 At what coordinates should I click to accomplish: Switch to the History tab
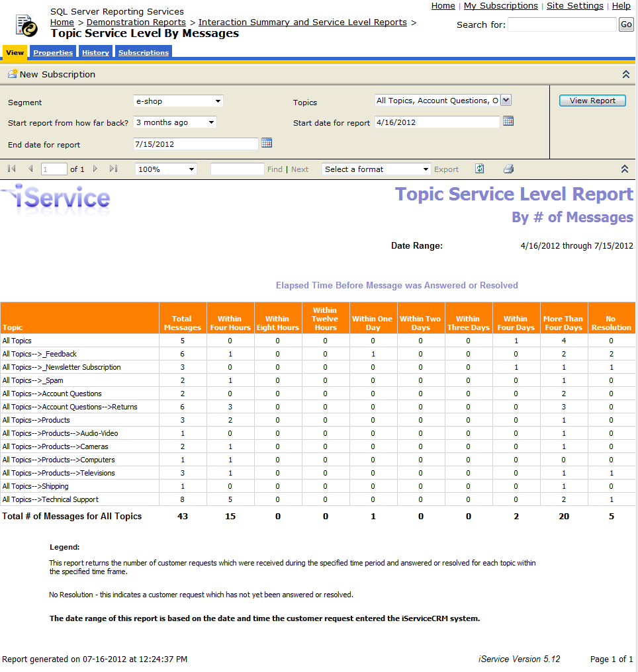[x=95, y=53]
